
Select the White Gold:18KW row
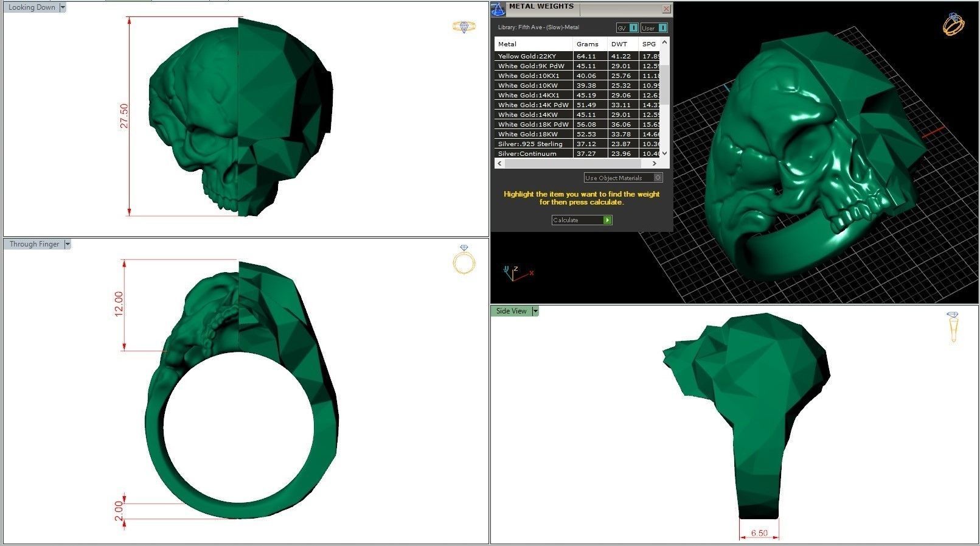577,134
